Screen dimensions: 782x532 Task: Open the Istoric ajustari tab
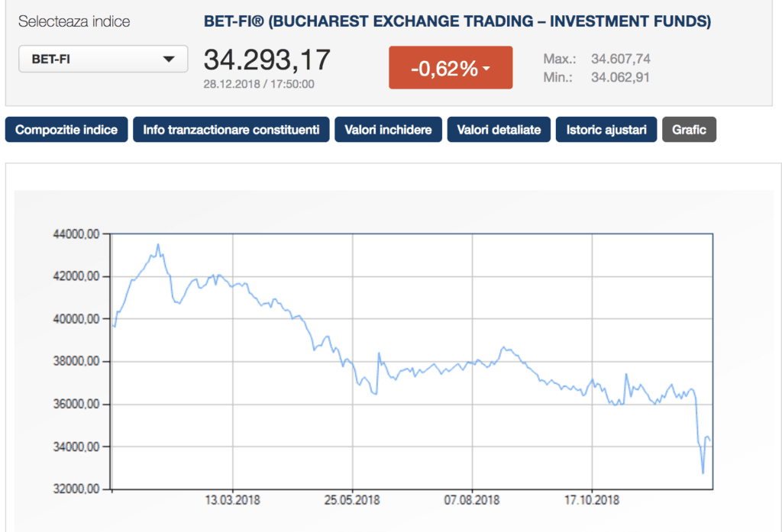pos(606,130)
